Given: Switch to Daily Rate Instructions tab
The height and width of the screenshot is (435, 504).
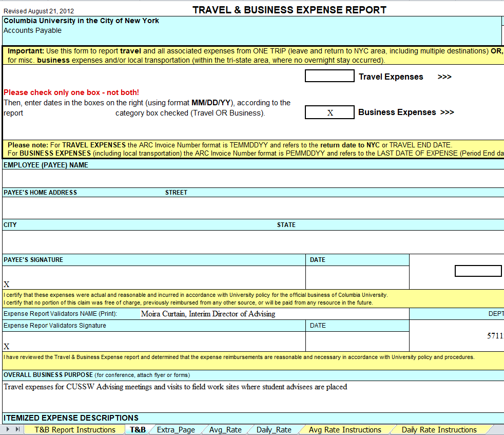Looking at the screenshot, I should coord(439,429).
